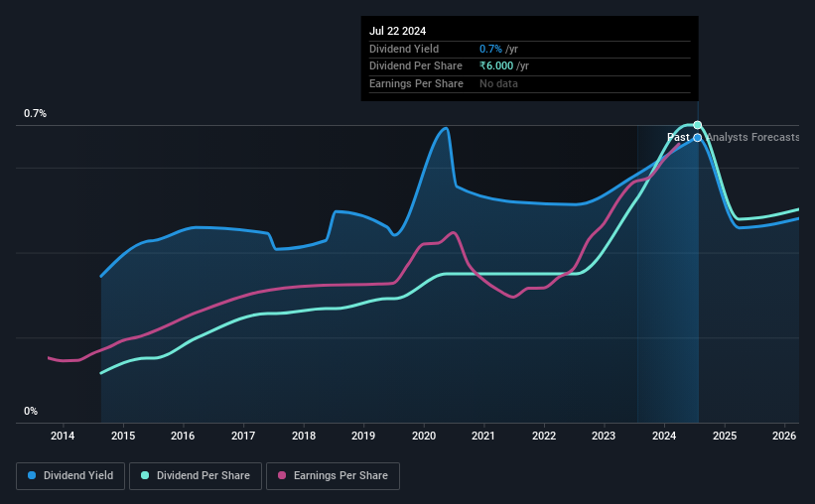
Task: Click the teal Dividend Per Share legend dot
Action: tap(145, 475)
